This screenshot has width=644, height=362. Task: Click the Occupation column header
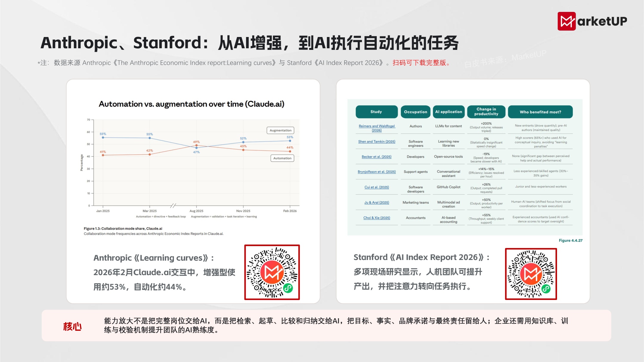point(415,112)
